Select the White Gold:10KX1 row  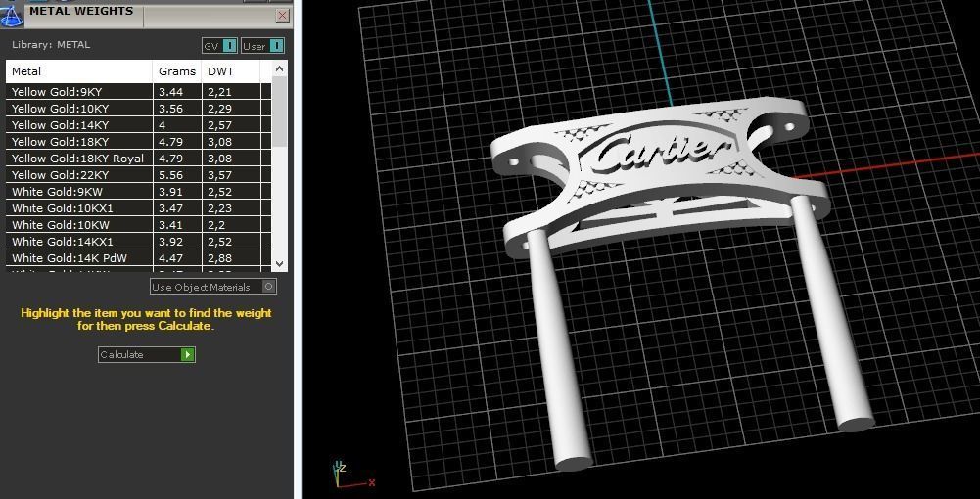tap(139, 208)
